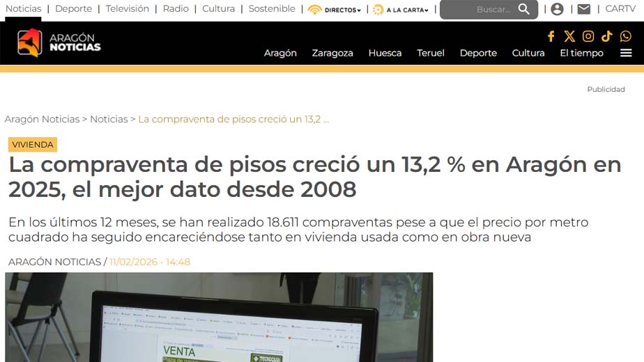Open El tiempo section
The image size is (644, 362).
(581, 53)
